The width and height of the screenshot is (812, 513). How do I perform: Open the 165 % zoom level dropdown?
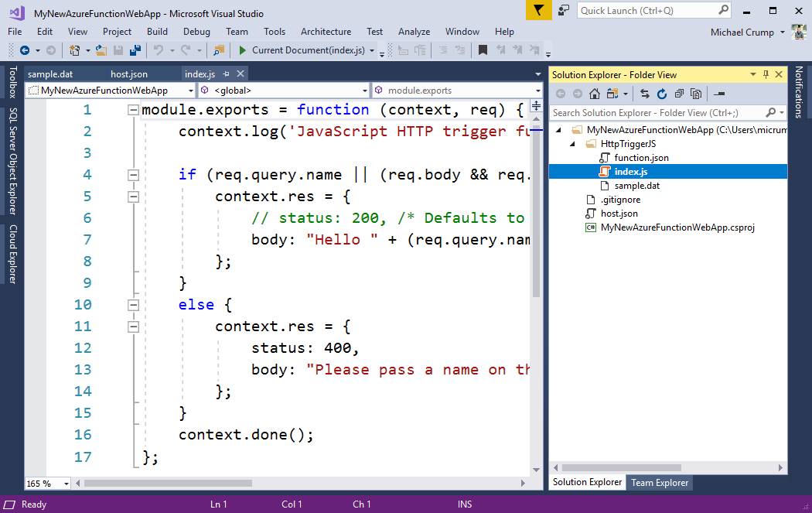pyautogui.click(x=66, y=484)
